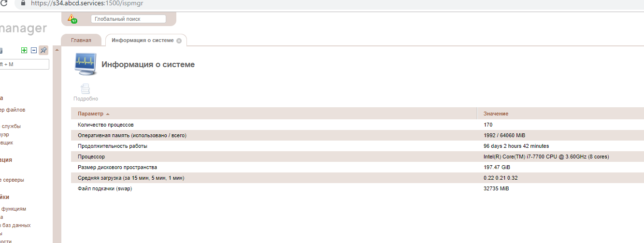This screenshot has width=644, height=243.
Task: Switch to the Главная tab
Action: click(81, 40)
